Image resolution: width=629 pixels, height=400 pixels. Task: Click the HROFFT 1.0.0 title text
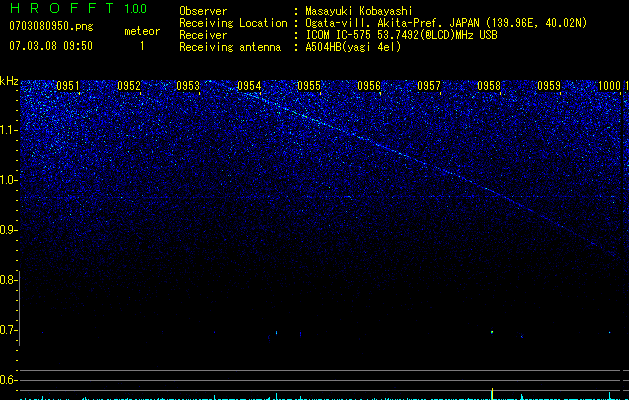click(x=78, y=8)
